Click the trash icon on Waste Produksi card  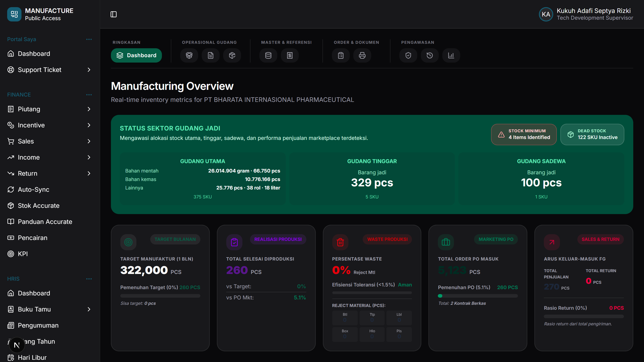click(340, 242)
